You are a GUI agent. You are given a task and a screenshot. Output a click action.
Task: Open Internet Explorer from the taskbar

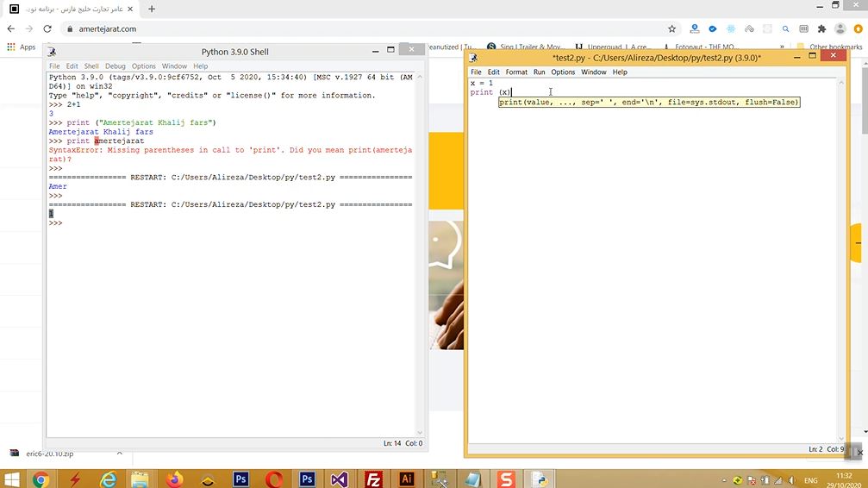(x=108, y=479)
